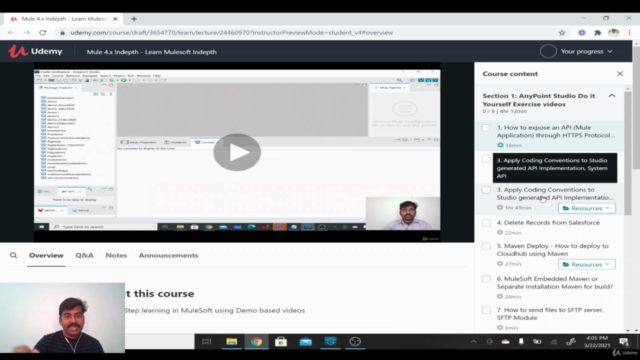This screenshot has height=360, width=640.
Task: Open the Chrome profile avatar
Action: click(613, 33)
